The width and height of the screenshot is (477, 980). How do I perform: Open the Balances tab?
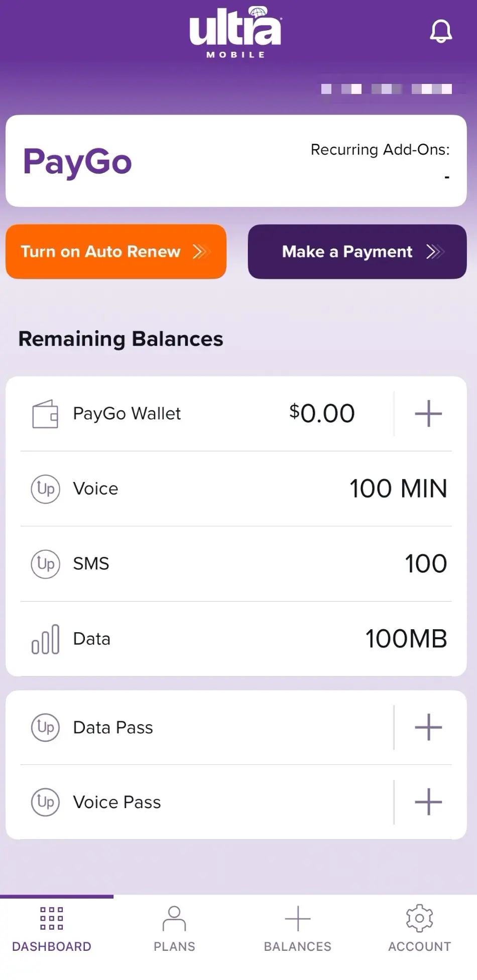click(297, 929)
